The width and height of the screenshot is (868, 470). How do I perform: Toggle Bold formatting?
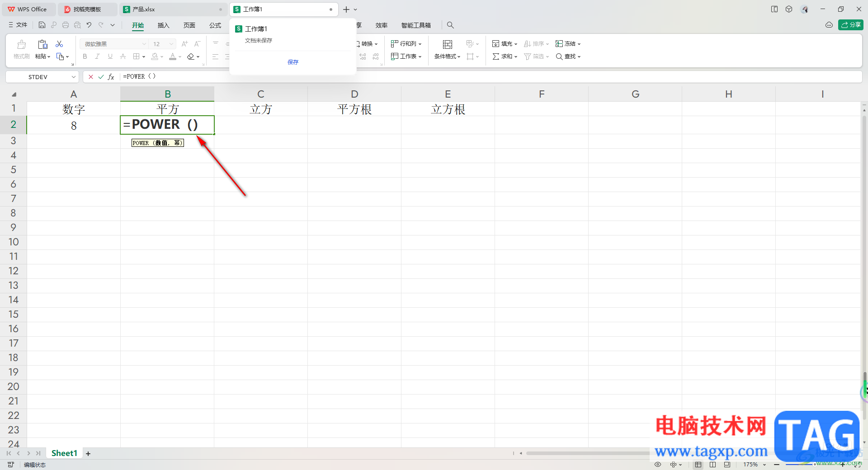tap(85, 56)
